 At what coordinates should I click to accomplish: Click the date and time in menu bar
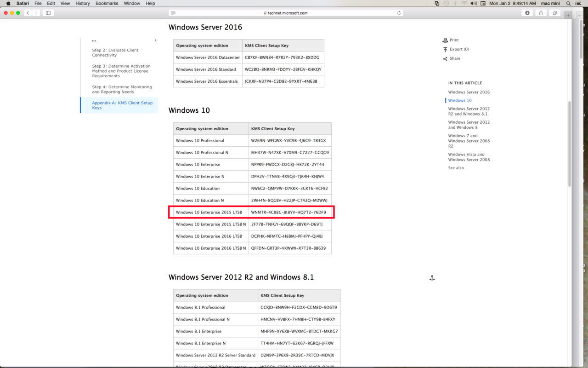click(x=513, y=3)
